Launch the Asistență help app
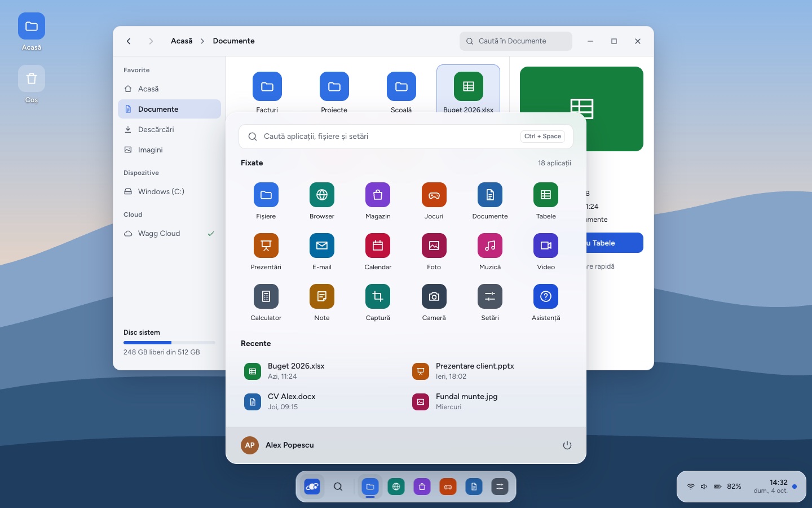 point(546,303)
